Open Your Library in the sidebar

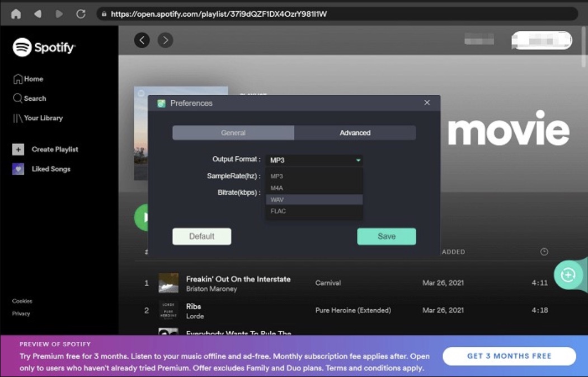click(x=38, y=118)
